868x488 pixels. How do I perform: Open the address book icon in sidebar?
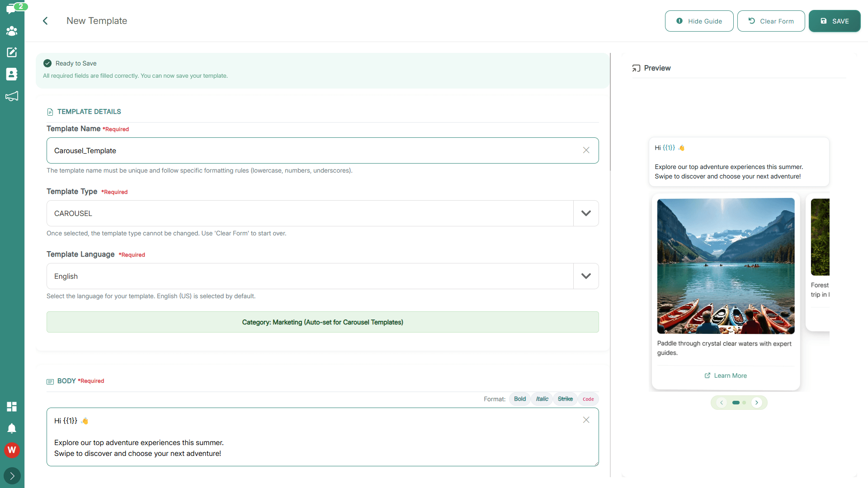pyautogui.click(x=12, y=74)
